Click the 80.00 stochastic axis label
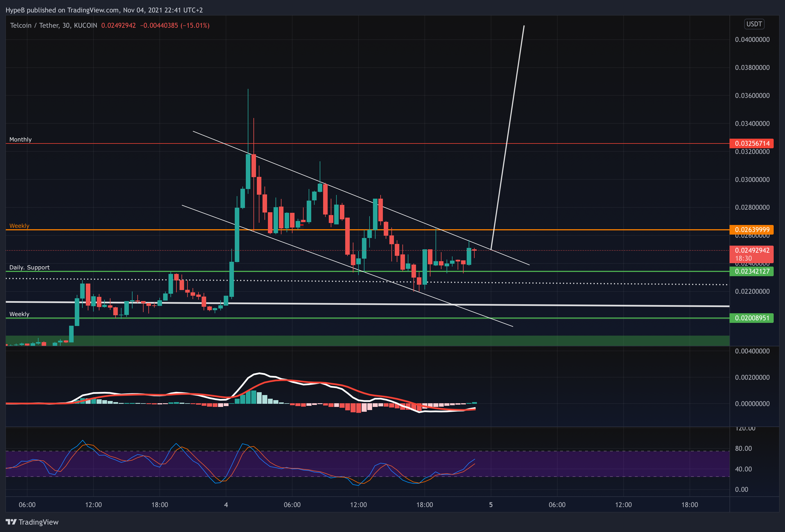This screenshot has width=785, height=532. [x=743, y=449]
